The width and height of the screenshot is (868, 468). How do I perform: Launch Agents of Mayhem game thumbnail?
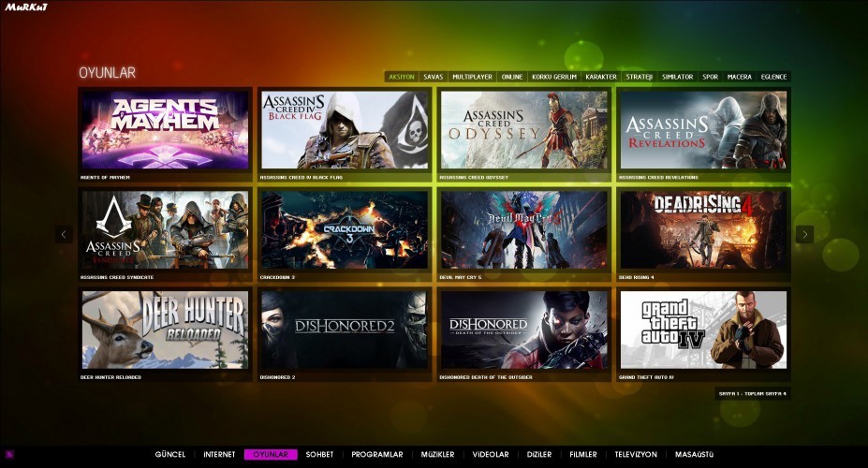[x=165, y=130]
